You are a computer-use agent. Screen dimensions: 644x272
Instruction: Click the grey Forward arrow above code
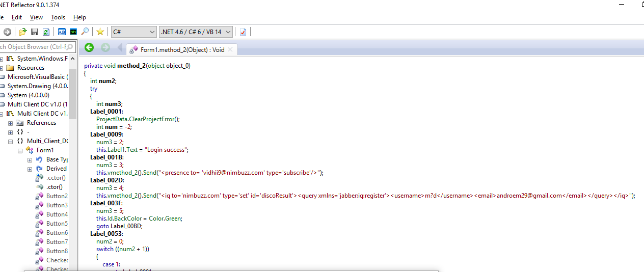[105, 47]
